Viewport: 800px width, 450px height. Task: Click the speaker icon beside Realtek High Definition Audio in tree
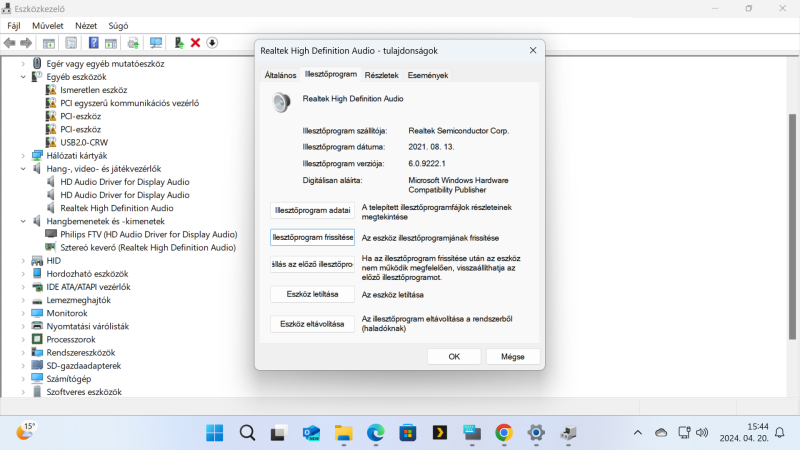[51, 208]
